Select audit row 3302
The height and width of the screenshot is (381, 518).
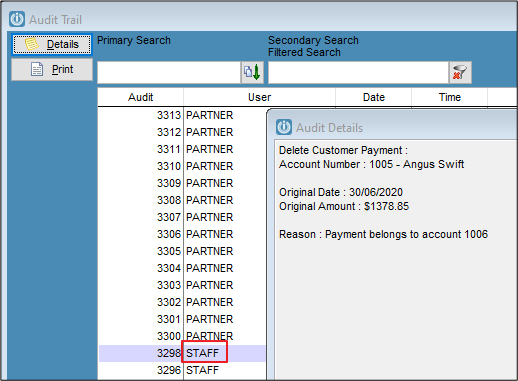click(182, 302)
